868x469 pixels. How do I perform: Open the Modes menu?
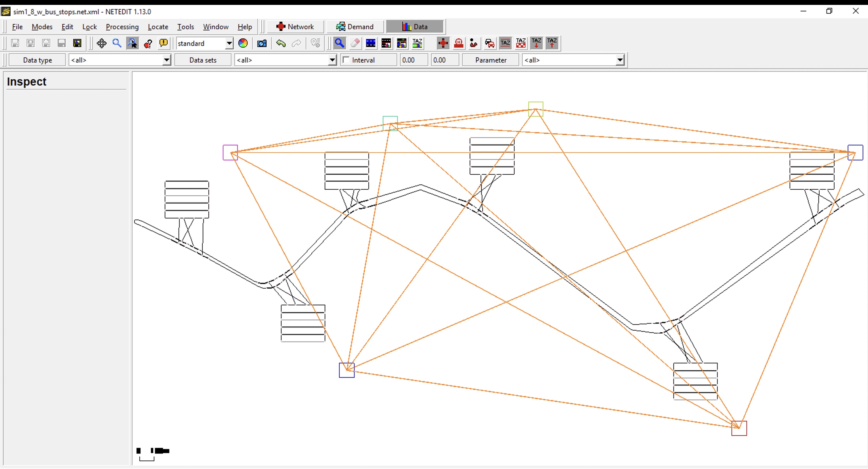click(42, 27)
